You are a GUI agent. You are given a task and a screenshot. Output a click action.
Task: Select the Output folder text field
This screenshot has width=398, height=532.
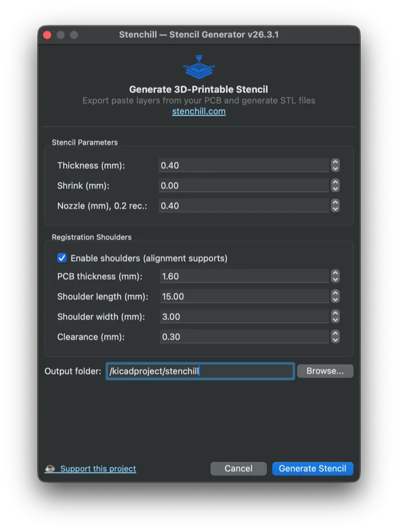(200, 371)
